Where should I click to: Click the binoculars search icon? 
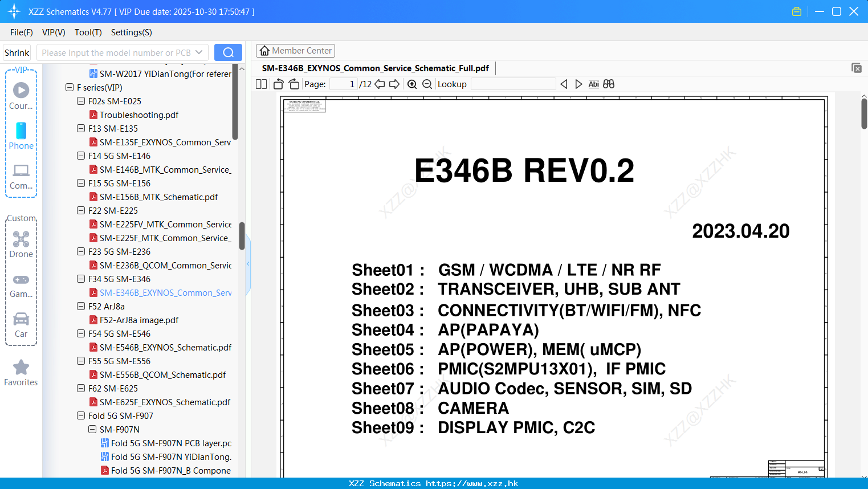[609, 84]
